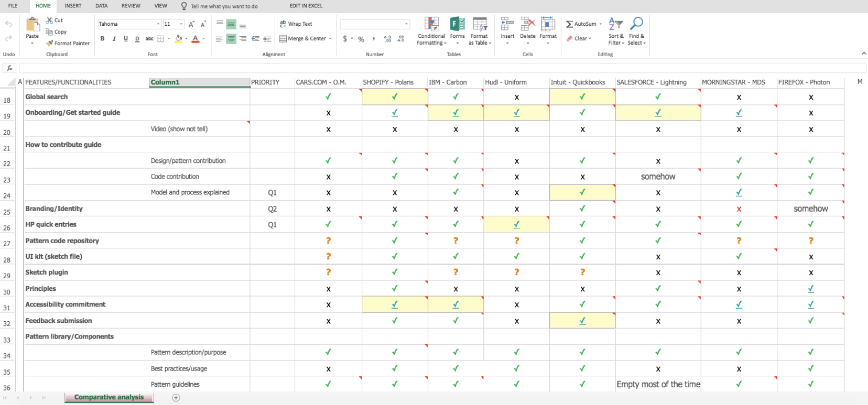Open the number format combo box
The width and height of the screenshot is (868, 405).
tap(375, 24)
